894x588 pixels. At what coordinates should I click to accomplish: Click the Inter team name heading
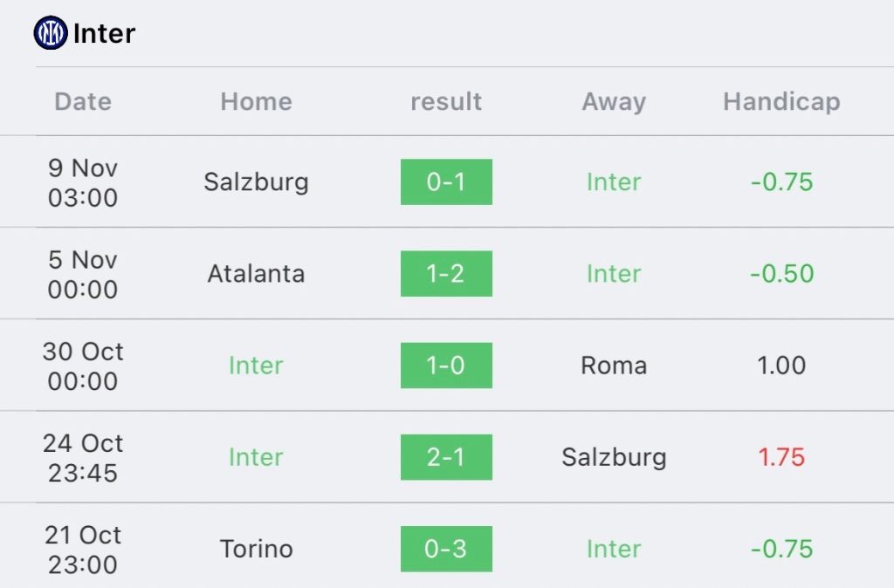tap(104, 34)
